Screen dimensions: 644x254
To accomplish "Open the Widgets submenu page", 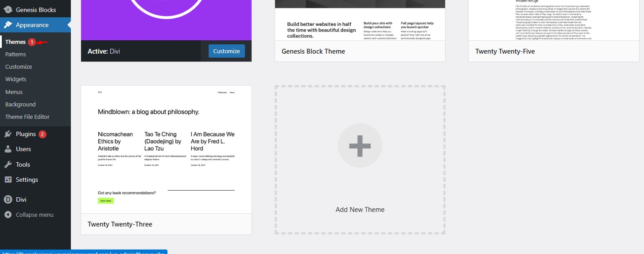I will [x=16, y=79].
